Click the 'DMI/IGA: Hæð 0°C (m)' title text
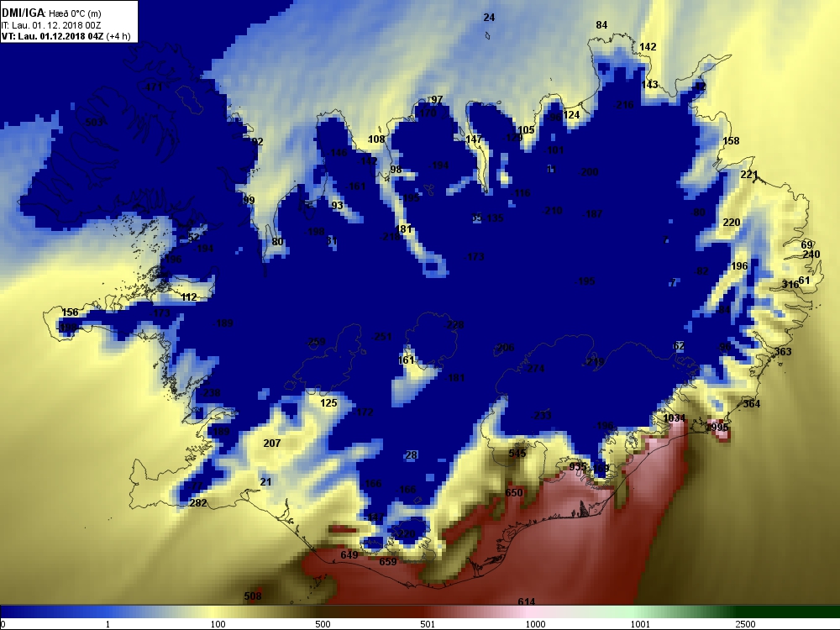840x630 pixels. (x=51, y=13)
